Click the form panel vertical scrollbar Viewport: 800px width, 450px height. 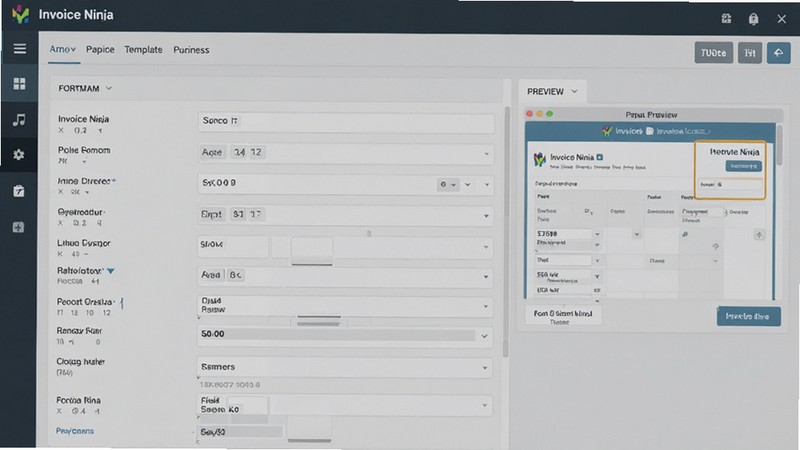tap(506, 232)
